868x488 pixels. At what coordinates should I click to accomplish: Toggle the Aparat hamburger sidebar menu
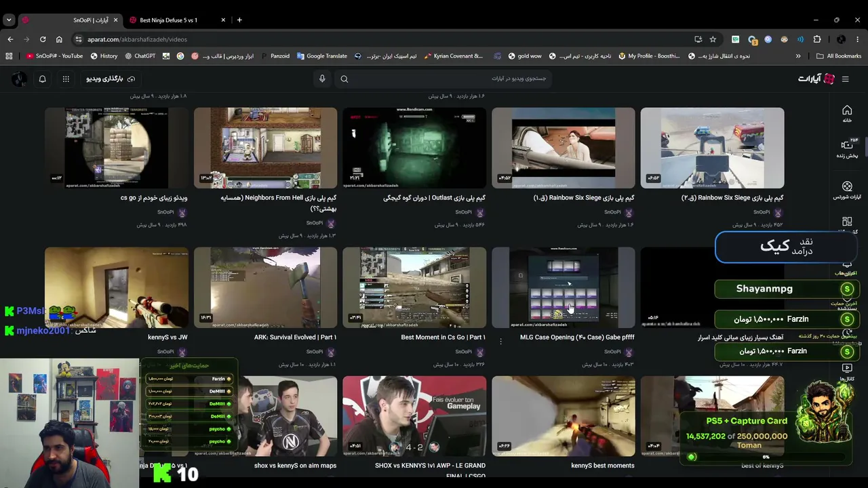click(x=845, y=79)
